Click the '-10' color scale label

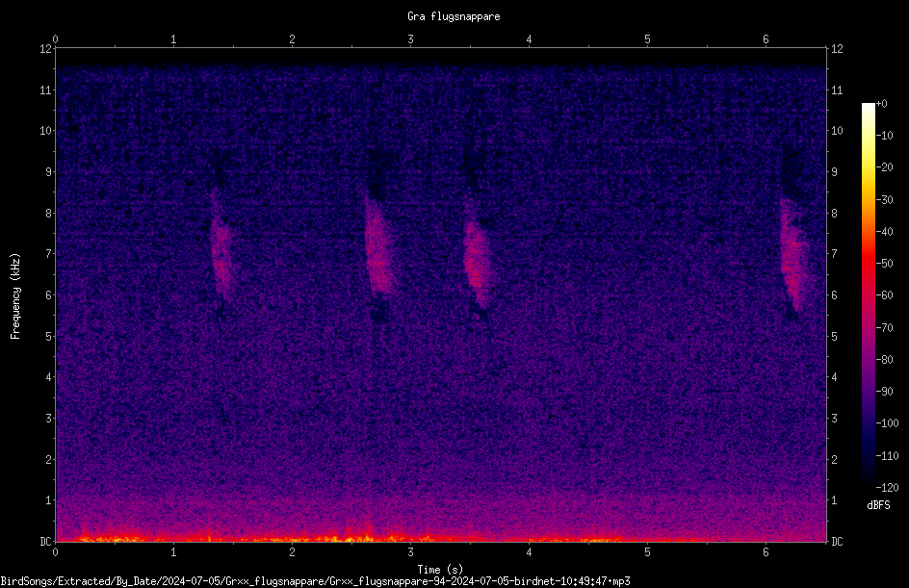(884, 136)
